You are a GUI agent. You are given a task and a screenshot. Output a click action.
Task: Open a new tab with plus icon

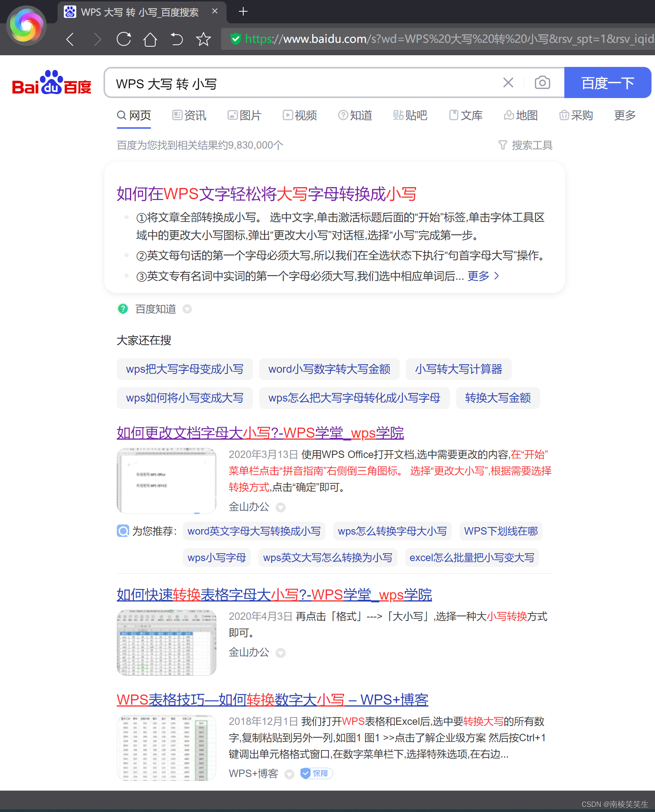point(243,11)
